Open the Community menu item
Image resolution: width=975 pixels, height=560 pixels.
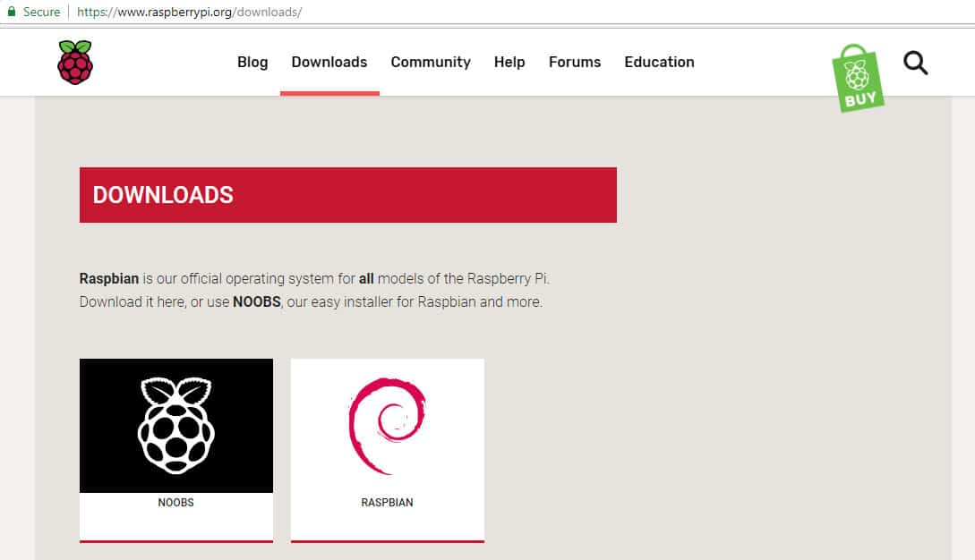(x=431, y=62)
